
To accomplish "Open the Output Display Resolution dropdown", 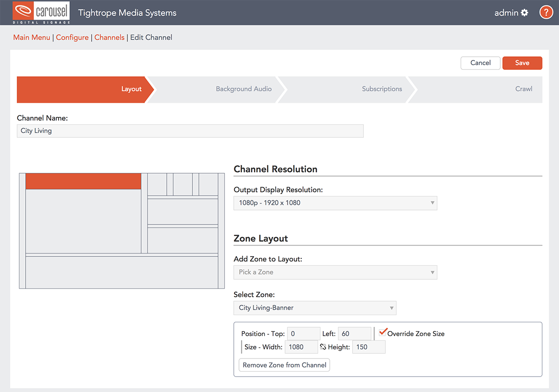I will tap(335, 203).
